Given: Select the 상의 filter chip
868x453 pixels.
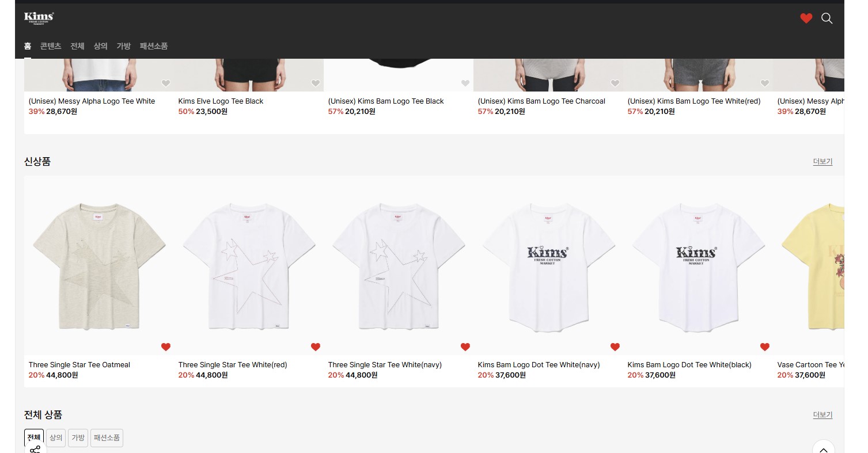Looking at the screenshot, I should point(56,437).
